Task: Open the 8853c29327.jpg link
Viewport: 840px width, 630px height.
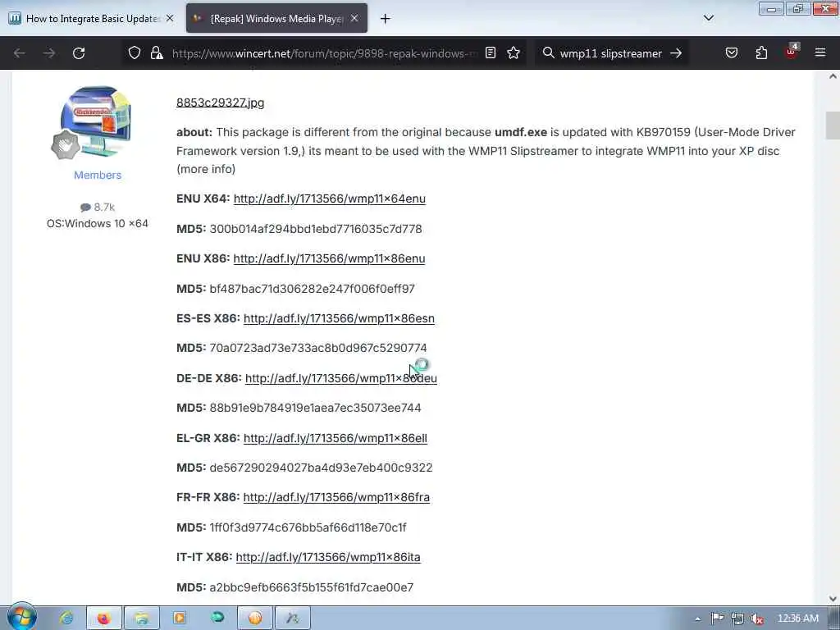Action: [x=220, y=103]
